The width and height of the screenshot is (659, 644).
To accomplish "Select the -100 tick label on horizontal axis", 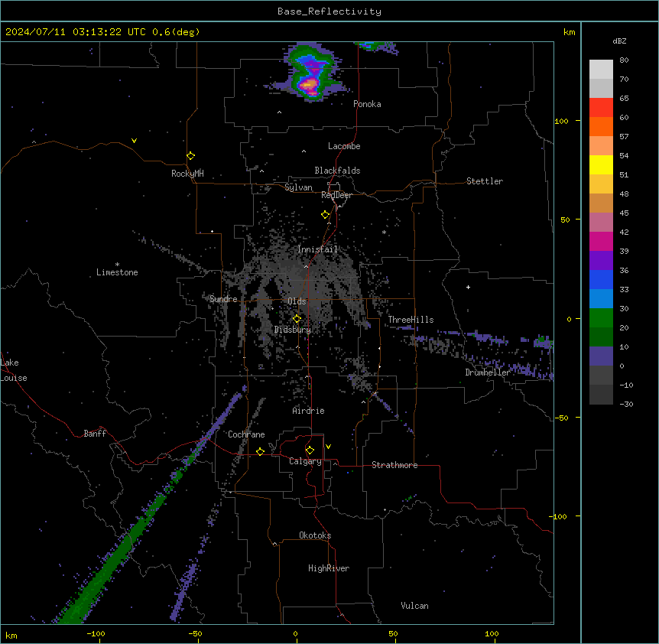I will tap(96, 633).
